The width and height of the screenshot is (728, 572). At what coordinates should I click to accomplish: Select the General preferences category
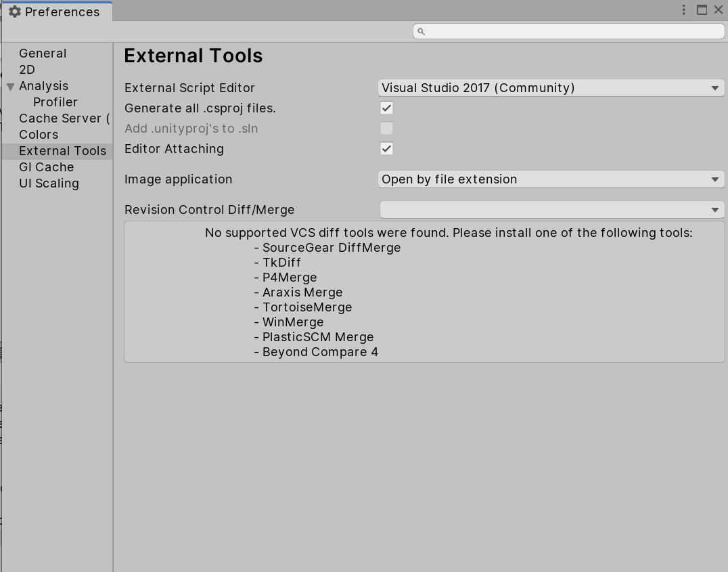click(43, 53)
